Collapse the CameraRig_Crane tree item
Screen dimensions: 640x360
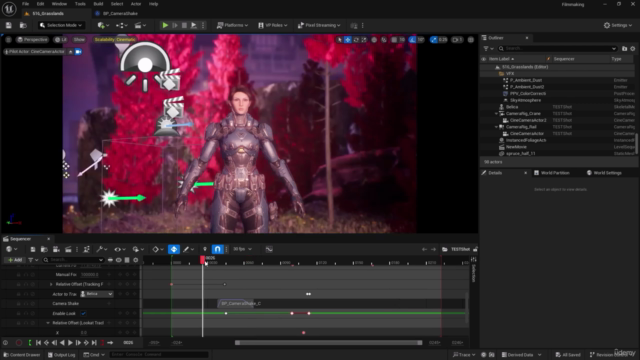click(497, 113)
